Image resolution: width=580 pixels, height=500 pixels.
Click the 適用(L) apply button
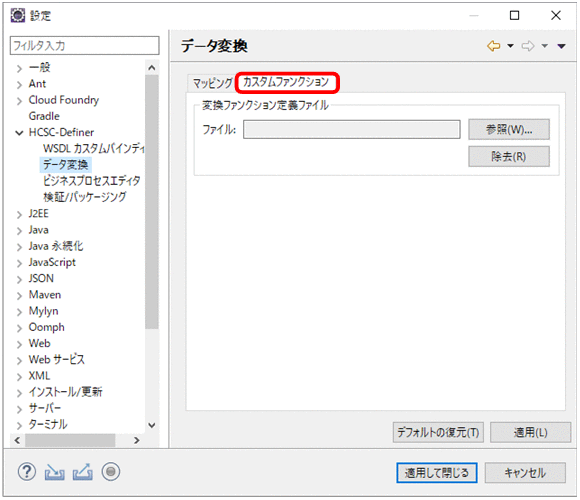click(530, 432)
